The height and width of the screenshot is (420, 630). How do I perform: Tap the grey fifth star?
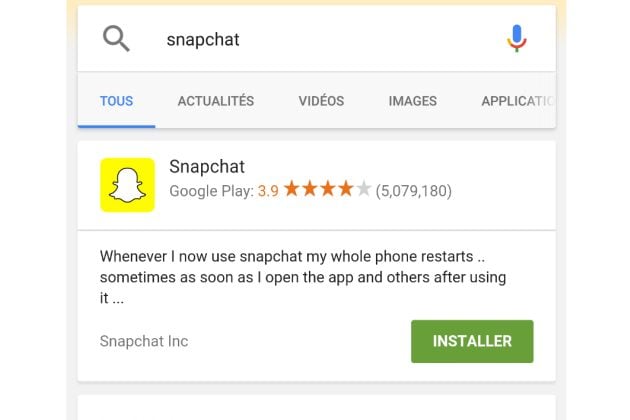coord(364,188)
